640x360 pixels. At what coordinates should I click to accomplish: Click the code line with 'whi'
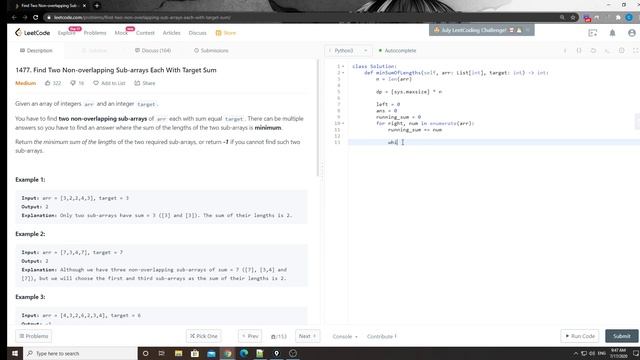pyautogui.click(x=494, y=142)
